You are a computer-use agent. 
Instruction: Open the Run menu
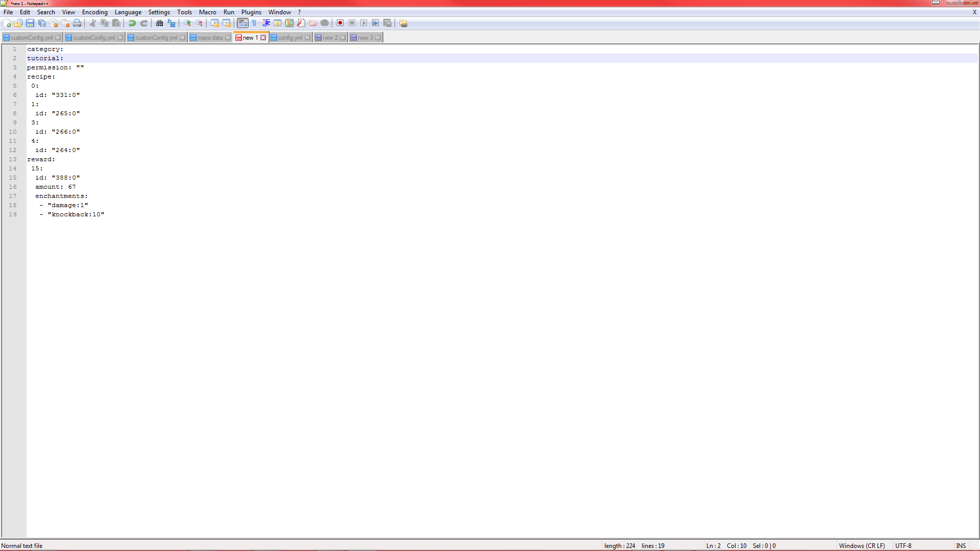point(229,12)
